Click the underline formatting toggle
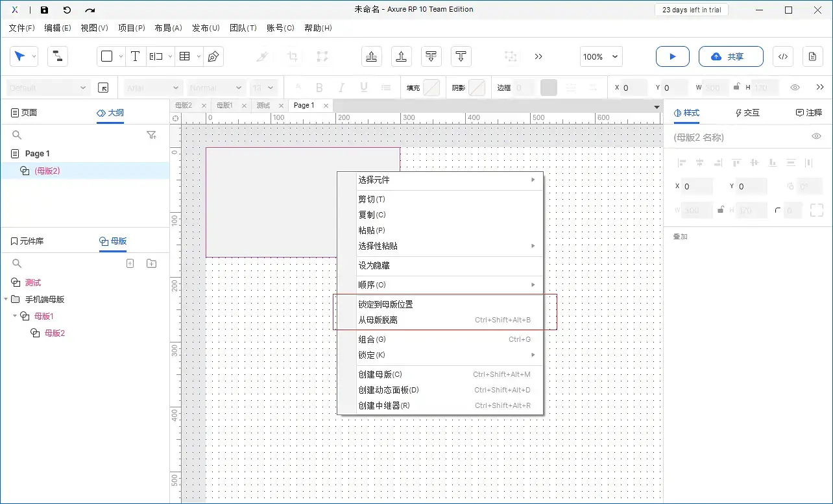The width and height of the screenshot is (833, 504). tap(364, 87)
